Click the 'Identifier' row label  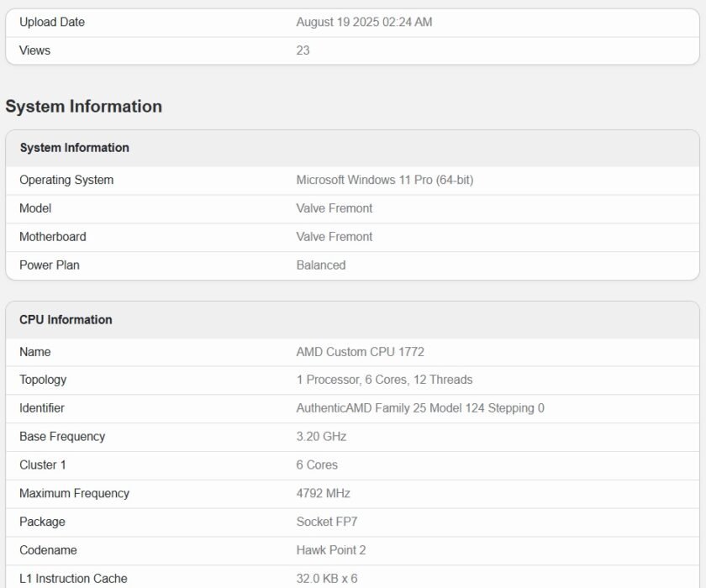click(x=41, y=408)
